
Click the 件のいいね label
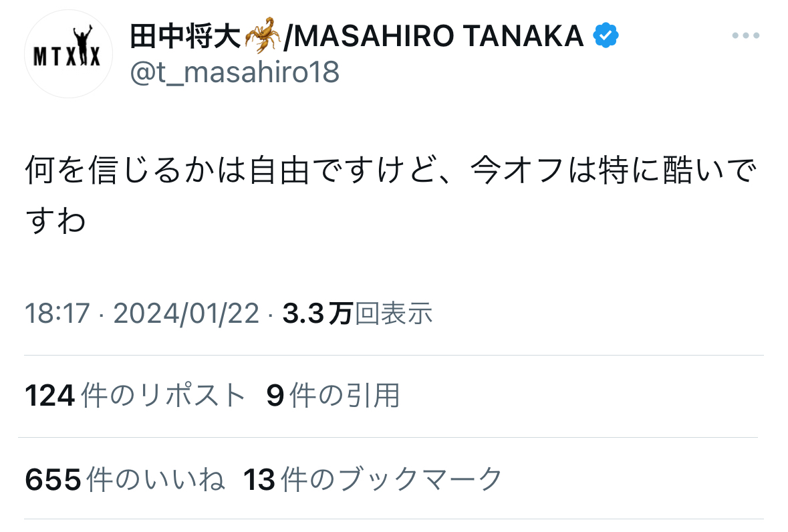[x=155, y=479]
